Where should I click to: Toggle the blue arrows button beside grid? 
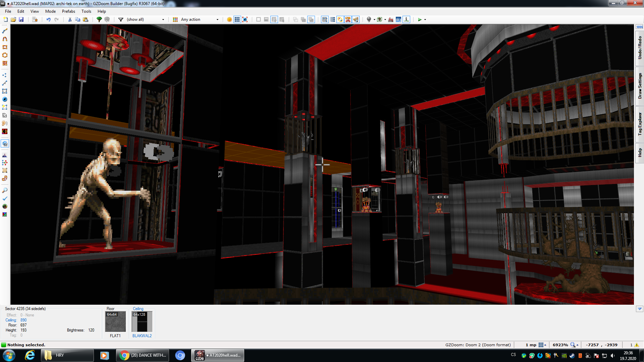[x=245, y=19]
